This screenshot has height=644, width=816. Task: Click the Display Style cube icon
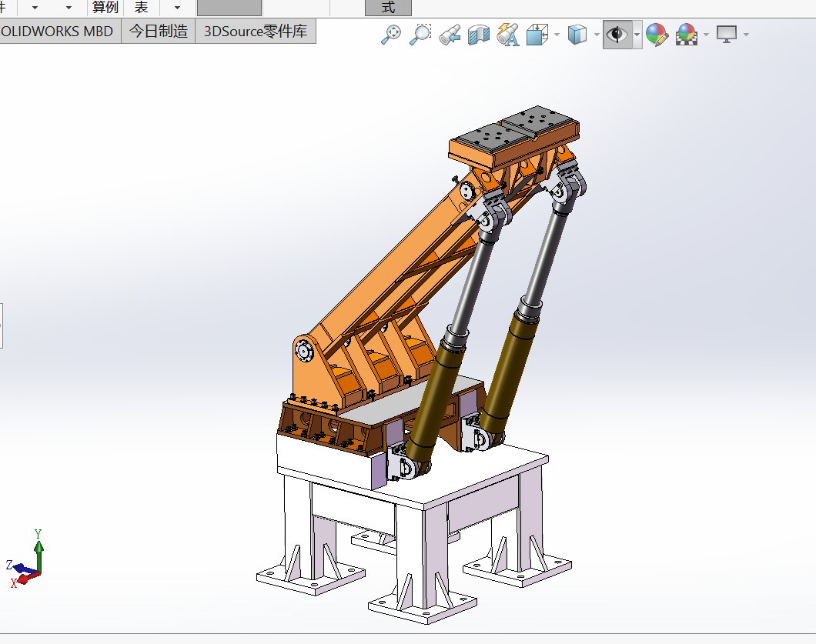[x=577, y=35]
